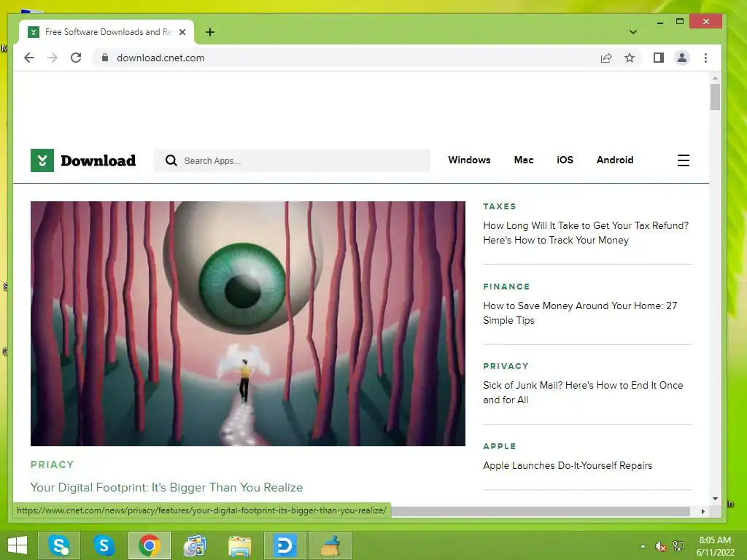Select the iOS nav item
The image size is (747, 560).
(565, 160)
